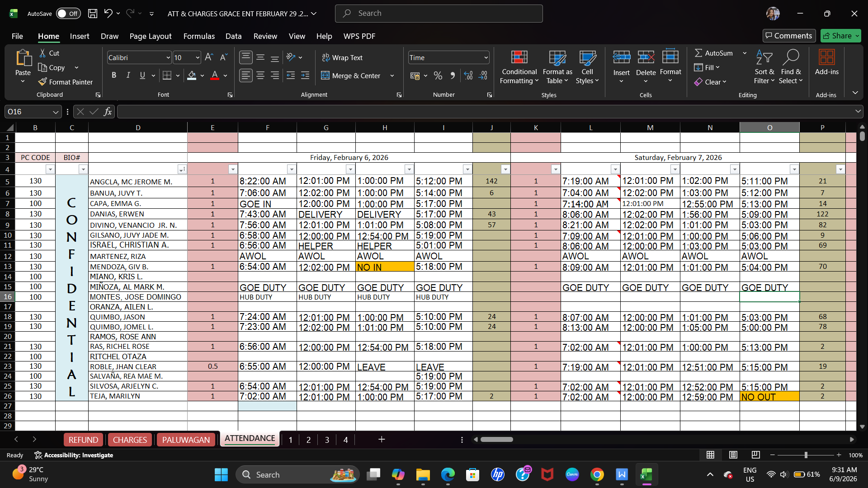Toggle AutoSave switch on
Screen dimensions: 868x488
click(x=68, y=14)
